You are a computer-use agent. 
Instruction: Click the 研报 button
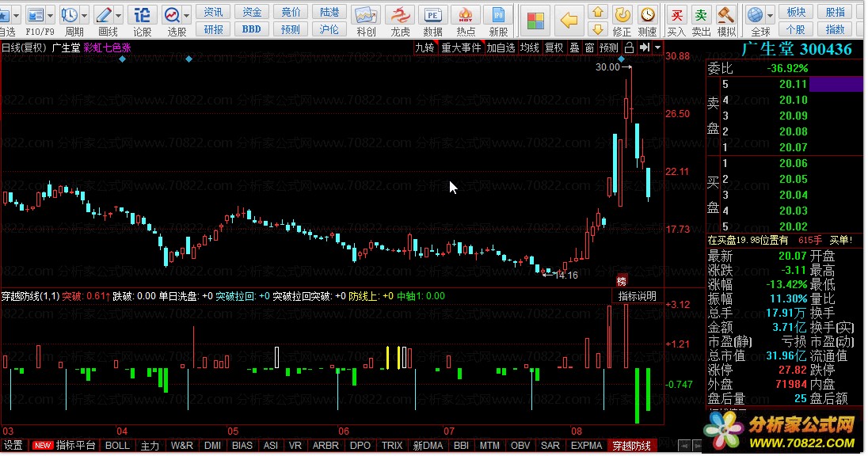click(x=213, y=28)
